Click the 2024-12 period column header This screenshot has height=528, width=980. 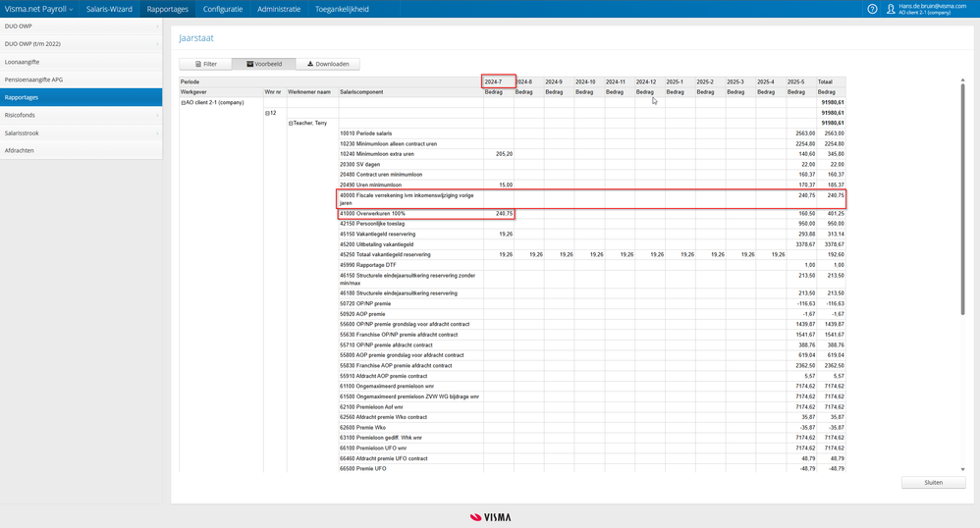coord(646,81)
